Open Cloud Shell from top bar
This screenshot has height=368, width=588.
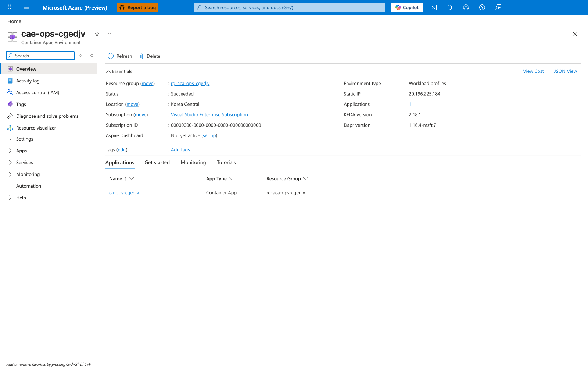coord(434,7)
